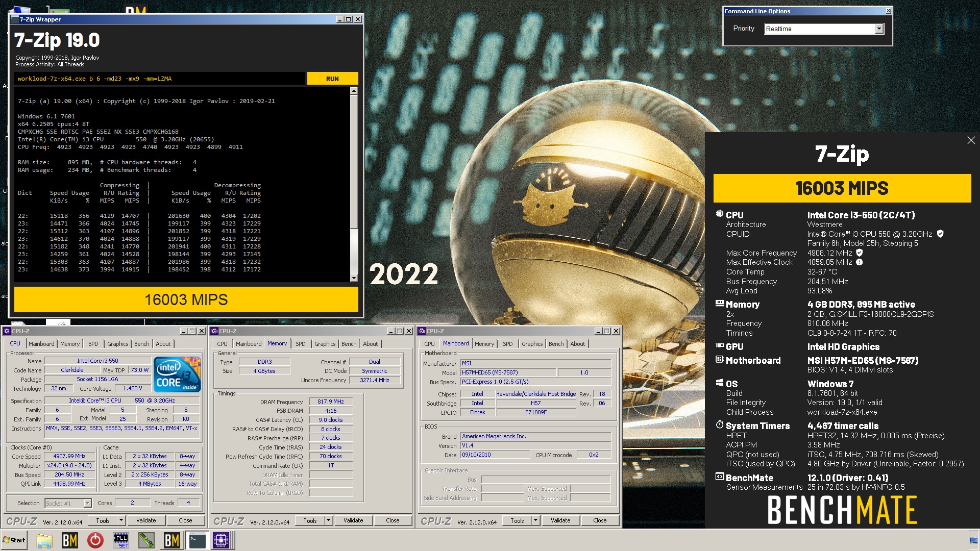Click the GPU card icon in BenchMate panel
This screenshot has width=980, height=551.
[720, 346]
